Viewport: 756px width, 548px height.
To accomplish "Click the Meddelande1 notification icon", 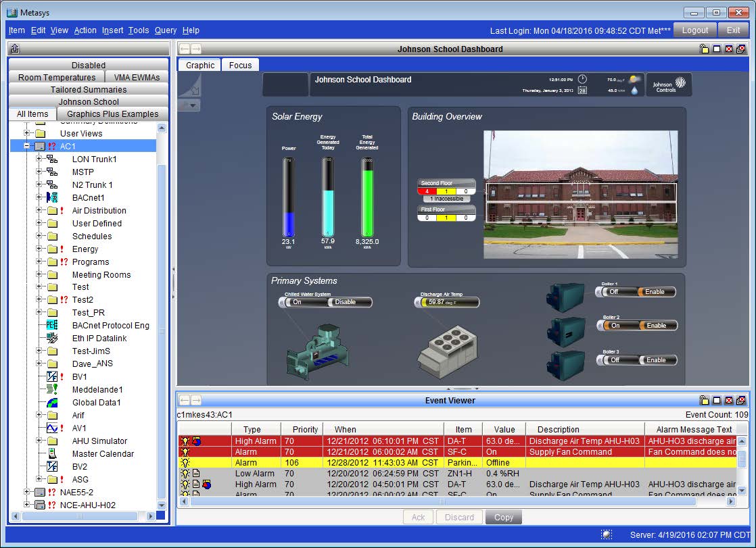I will pos(52,390).
